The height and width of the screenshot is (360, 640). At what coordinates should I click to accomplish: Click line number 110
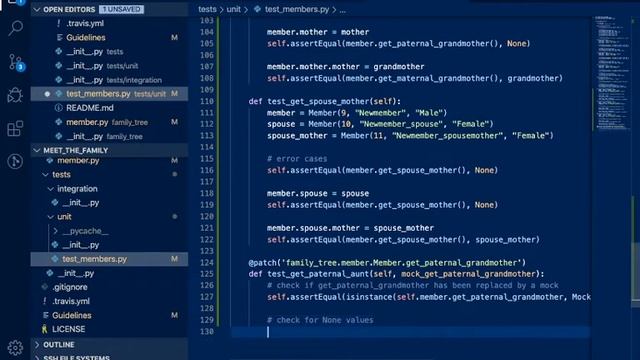207,101
